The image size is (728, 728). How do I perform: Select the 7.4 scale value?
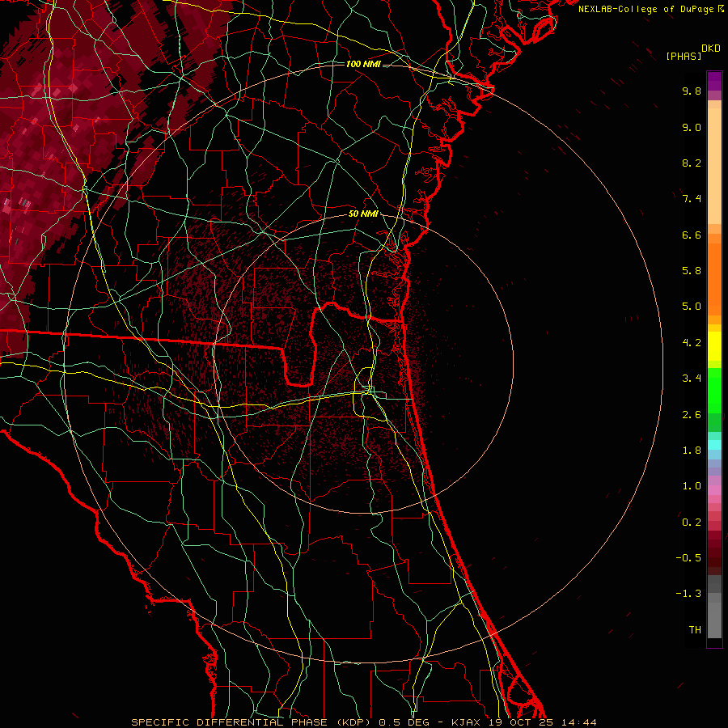692,199
